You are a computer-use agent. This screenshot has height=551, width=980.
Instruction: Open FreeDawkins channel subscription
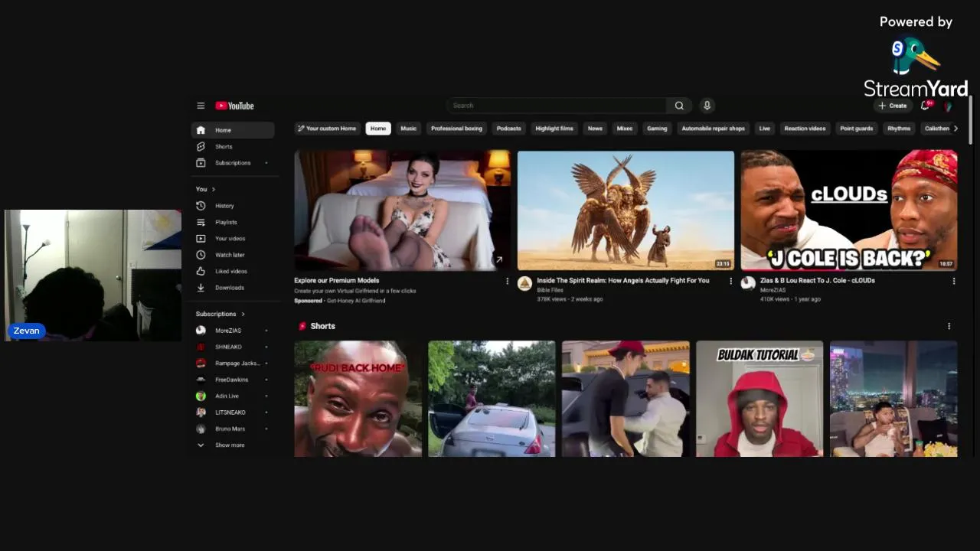233,380
